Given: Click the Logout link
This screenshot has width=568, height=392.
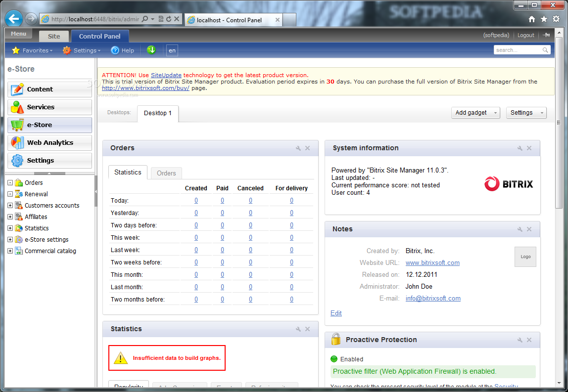Looking at the screenshot, I should coord(525,35).
